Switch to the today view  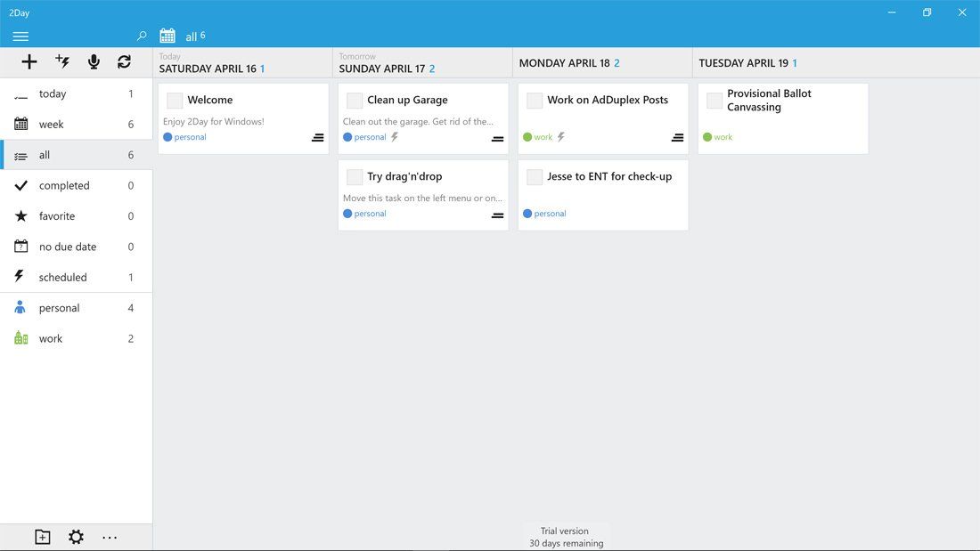coord(53,93)
